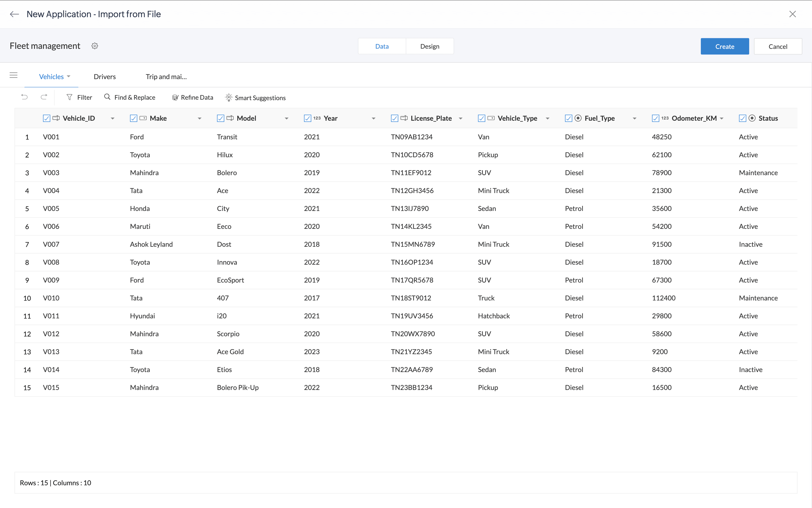812x508 pixels.
Task: Open the Fuel_Type column dropdown arrow
Action: point(635,119)
